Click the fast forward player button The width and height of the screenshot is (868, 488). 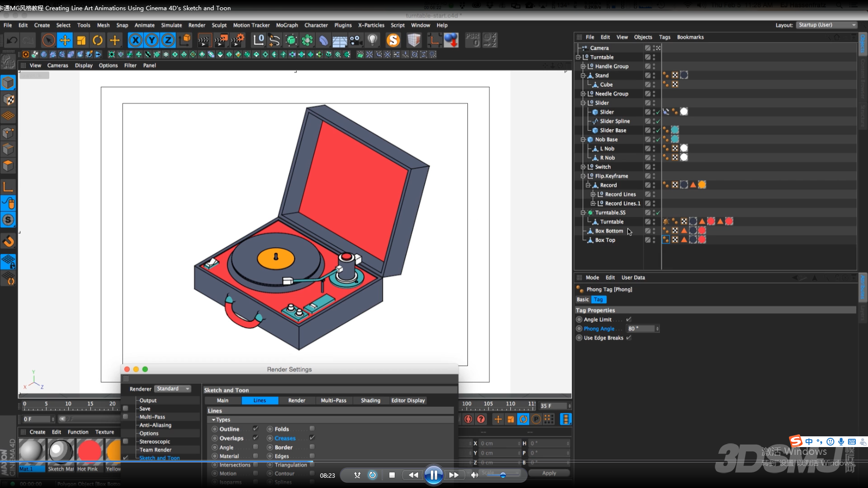coord(454,475)
